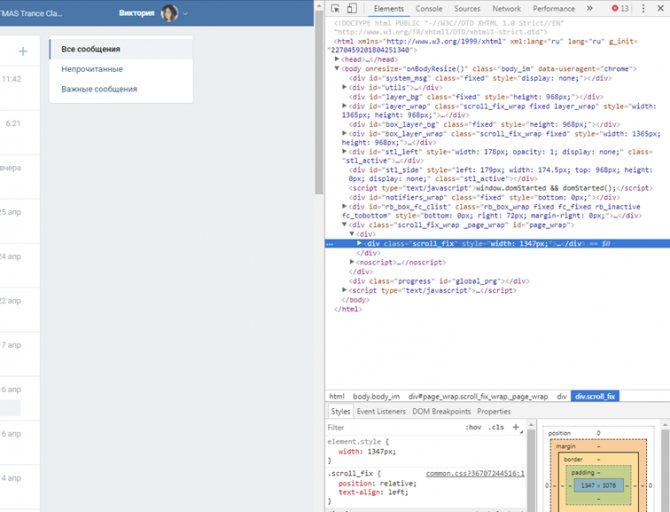
Task: Select the Styles sub-tab
Action: [340, 411]
